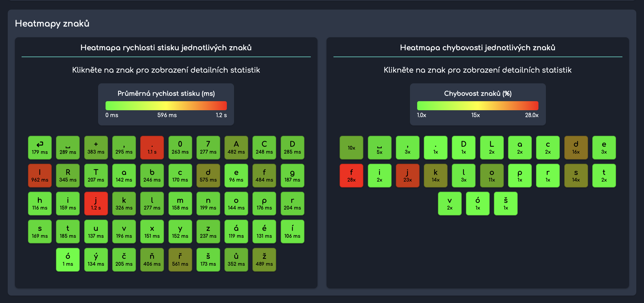Click the 'd' error tile showing 16x

point(576,148)
